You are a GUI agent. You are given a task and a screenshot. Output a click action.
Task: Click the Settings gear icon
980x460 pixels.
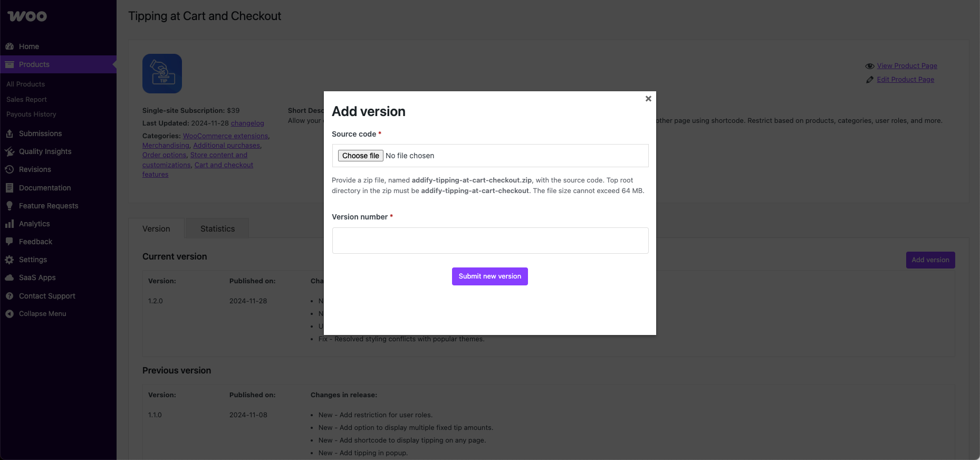coord(9,260)
